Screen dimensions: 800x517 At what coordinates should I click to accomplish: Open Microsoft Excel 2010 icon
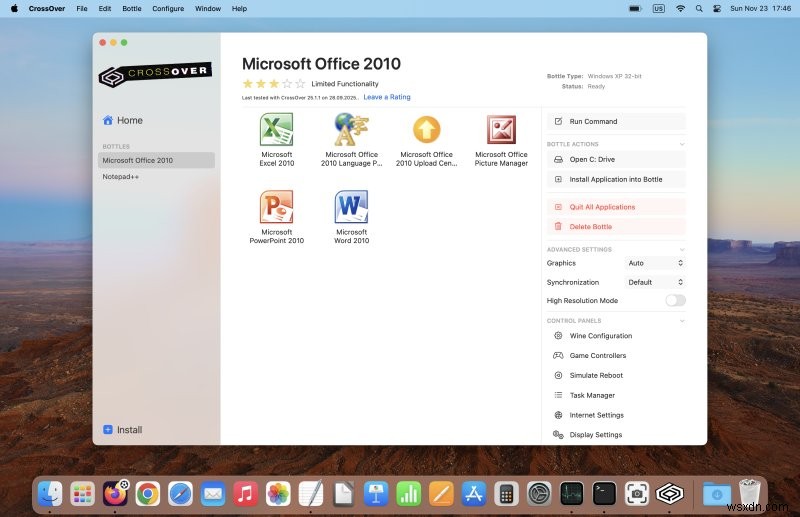(277, 130)
